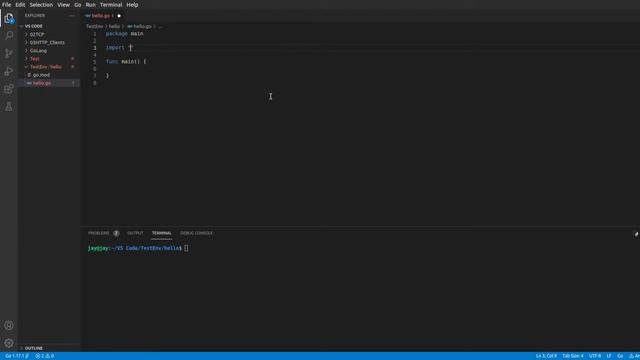The width and height of the screenshot is (640, 360).
Task: Switch to the Problems panel tab
Action: 99,233
